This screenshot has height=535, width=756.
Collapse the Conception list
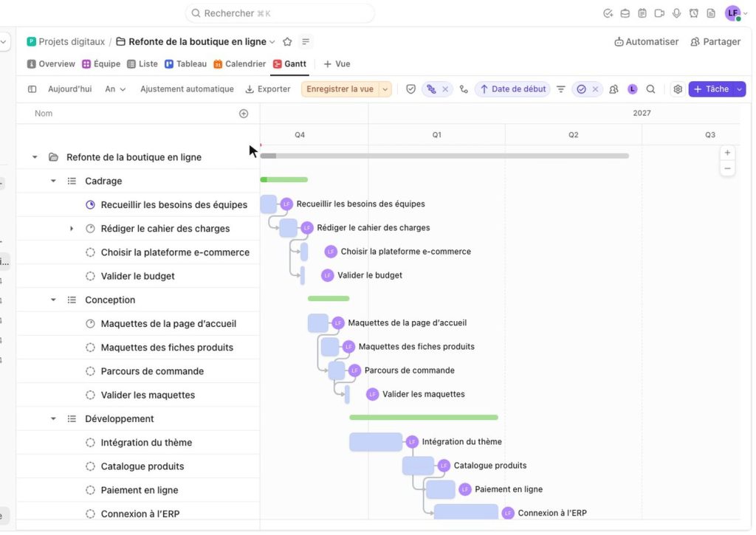pos(53,300)
